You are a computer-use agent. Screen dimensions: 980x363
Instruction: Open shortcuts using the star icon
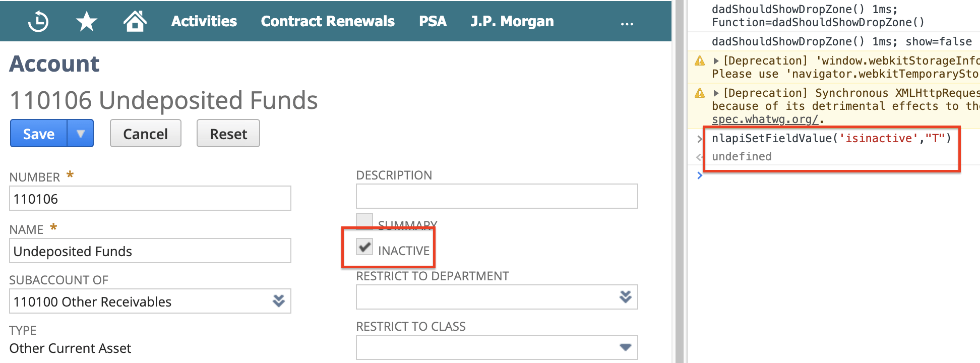pyautogui.click(x=86, y=21)
